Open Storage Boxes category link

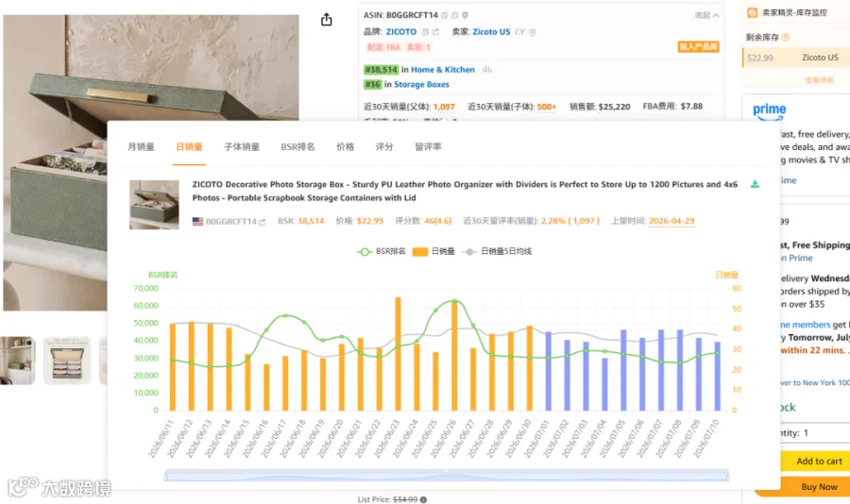[x=421, y=85]
